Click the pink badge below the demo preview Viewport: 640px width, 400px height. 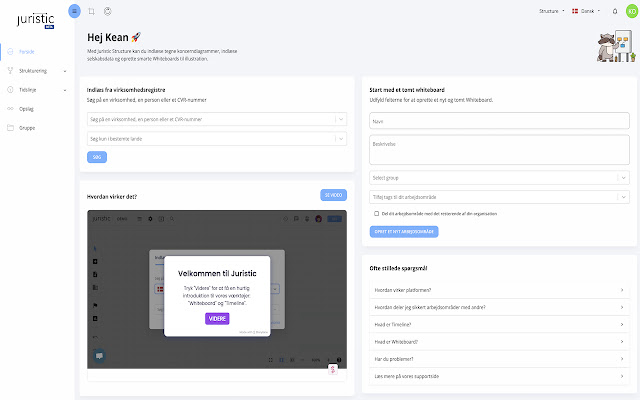point(333,369)
